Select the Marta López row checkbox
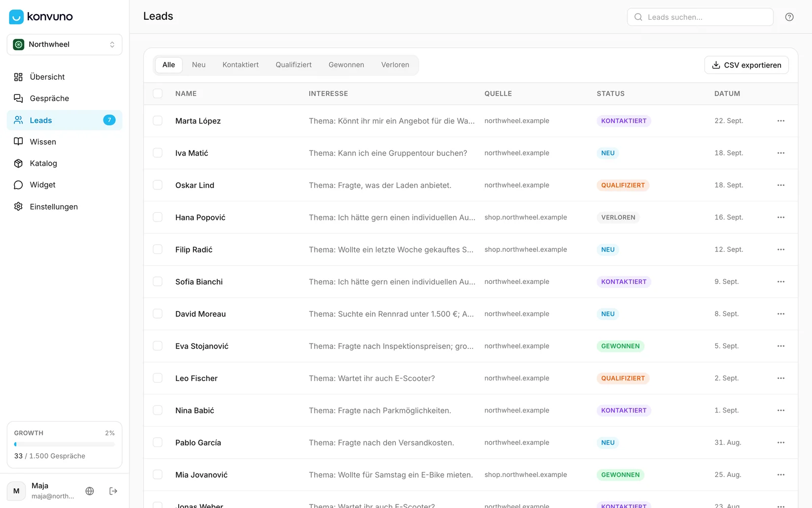The width and height of the screenshot is (812, 508). click(x=158, y=121)
